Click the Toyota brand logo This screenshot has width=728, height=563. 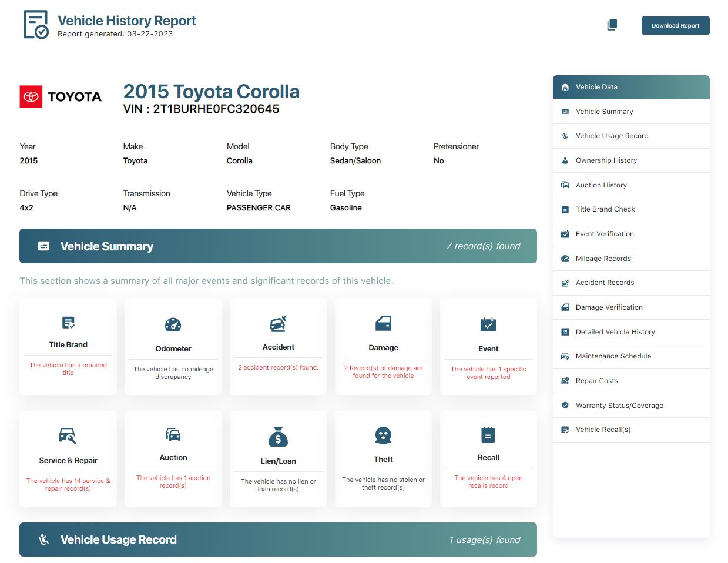tap(61, 96)
